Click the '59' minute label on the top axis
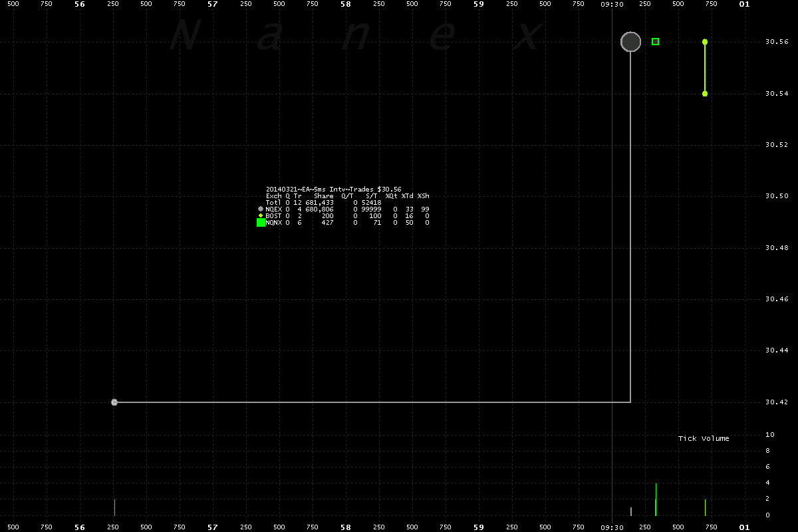Image resolution: width=798 pixels, height=532 pixels. point(479,4)
